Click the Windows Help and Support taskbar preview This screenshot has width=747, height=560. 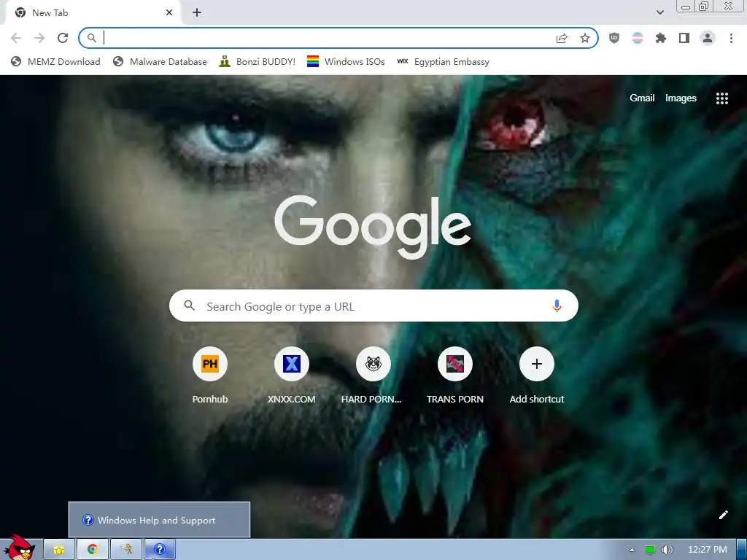[x=159, y=519]
